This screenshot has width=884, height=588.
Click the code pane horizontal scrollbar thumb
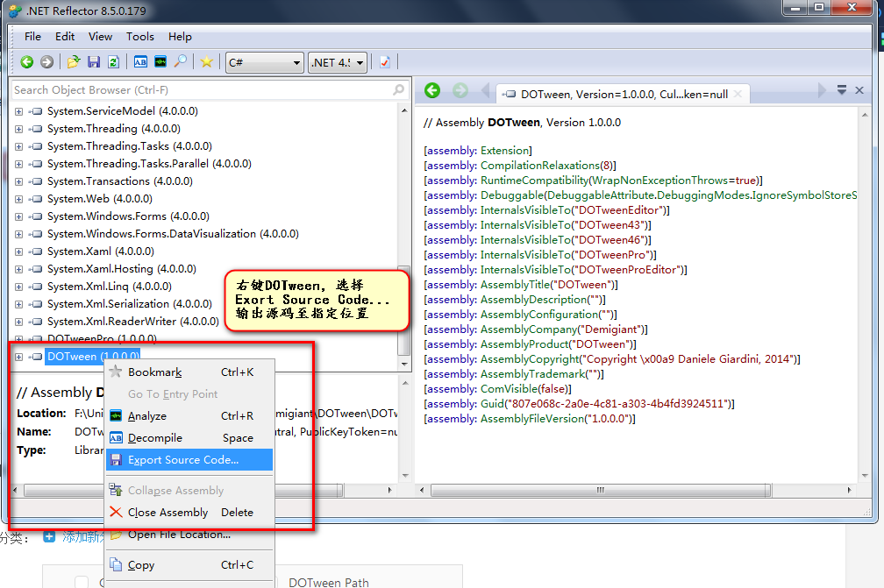601,490
